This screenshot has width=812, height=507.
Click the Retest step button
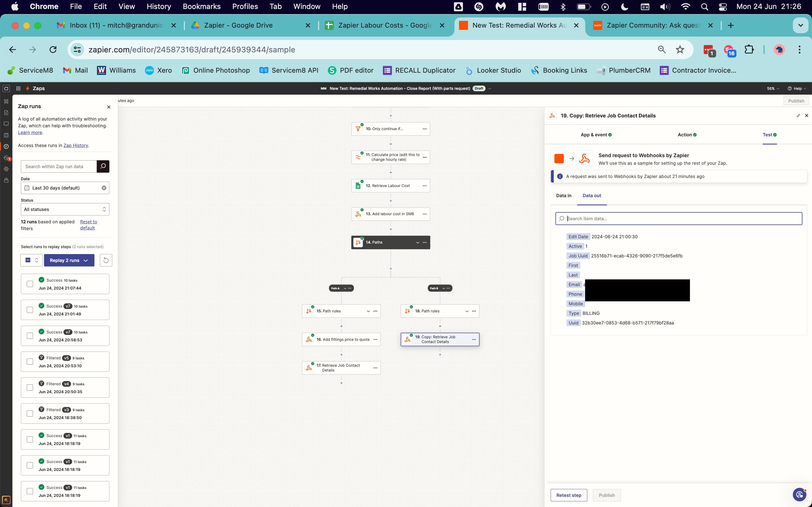pyautogui.click(x=568, y=495)
